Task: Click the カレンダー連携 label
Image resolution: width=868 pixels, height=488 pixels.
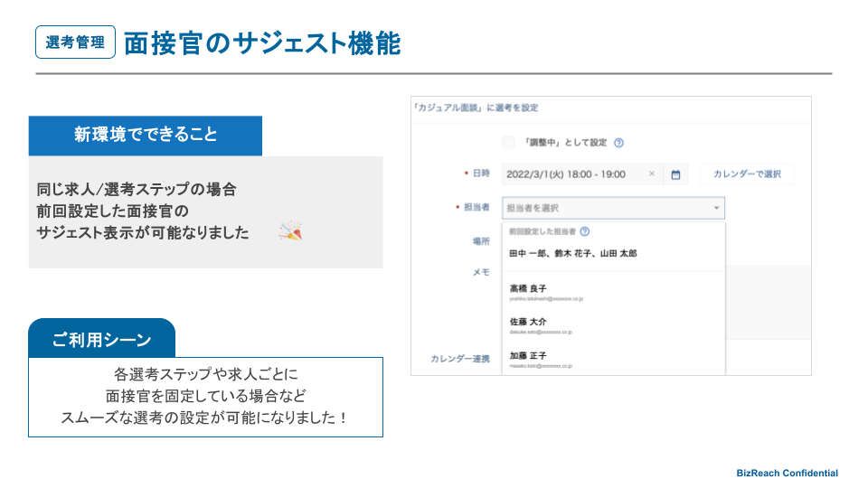Action: click(x=460, y=359)
